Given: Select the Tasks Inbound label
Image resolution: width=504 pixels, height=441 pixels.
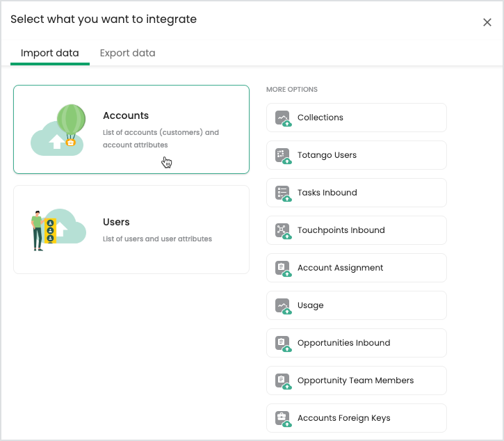Looking at the screenshot, I should tap(327, 193).
